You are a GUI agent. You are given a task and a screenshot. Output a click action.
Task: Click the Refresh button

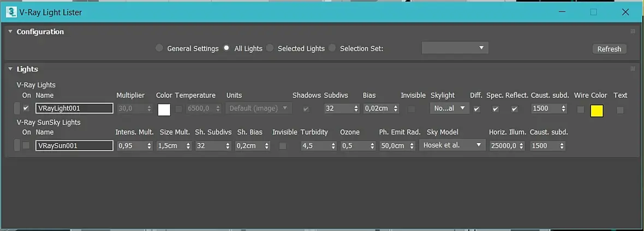tap(609, 49)
